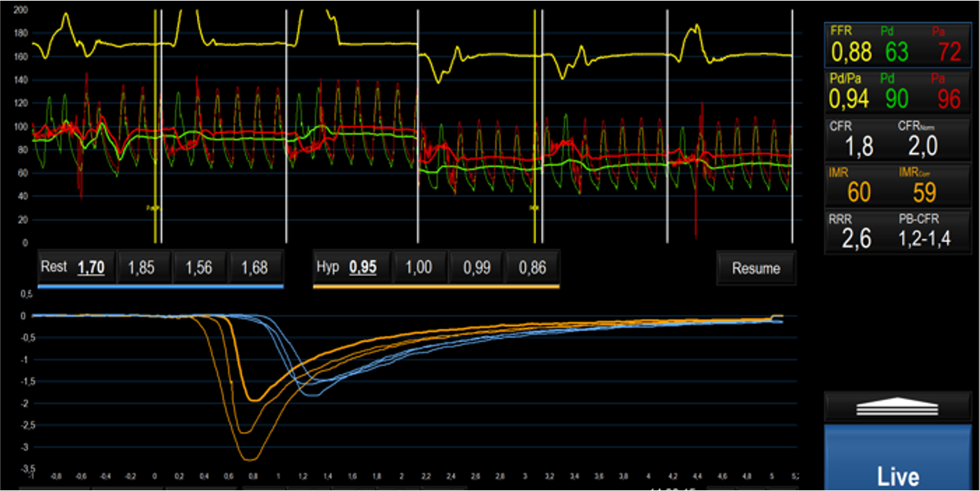
Task: Choose Rest measurement 1,68
Action: 255,268
